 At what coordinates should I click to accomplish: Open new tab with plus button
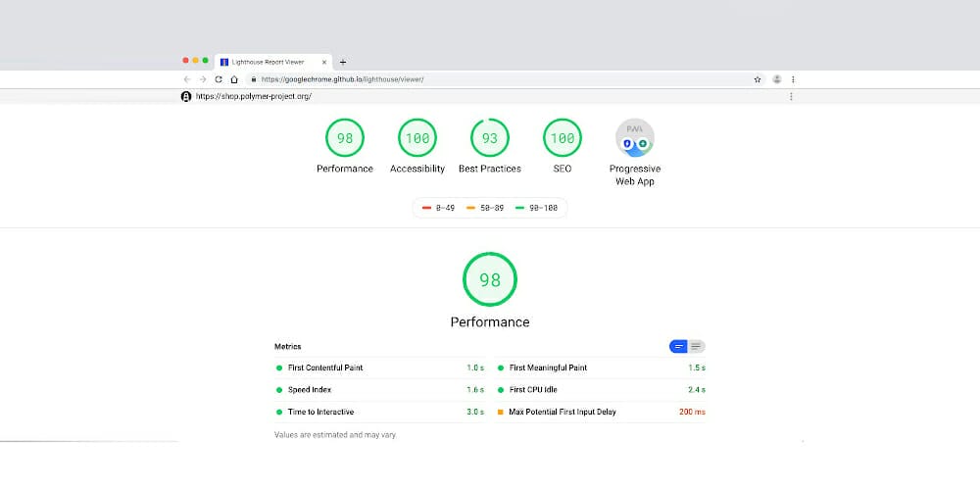[x=342, y=62]
